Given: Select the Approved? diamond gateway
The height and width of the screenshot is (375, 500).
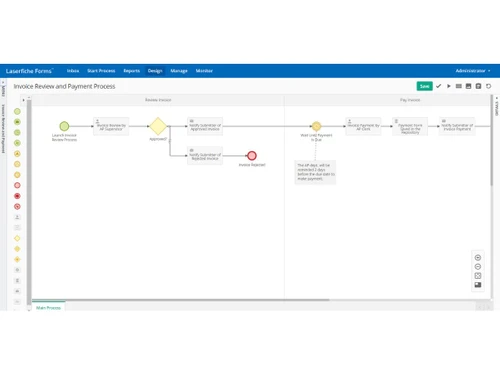Looking at the screenshot, I should [158, 126].
